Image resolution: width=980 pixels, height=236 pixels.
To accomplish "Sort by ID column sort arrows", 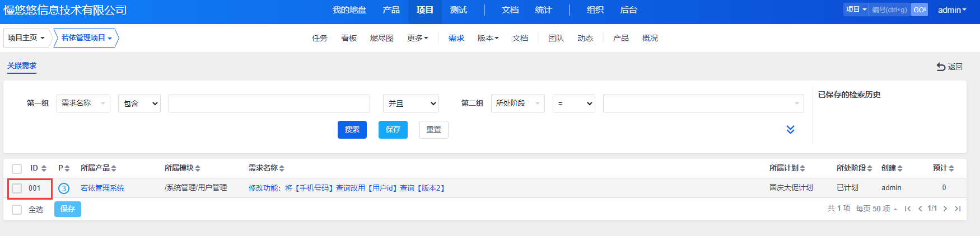I will 44,168.
